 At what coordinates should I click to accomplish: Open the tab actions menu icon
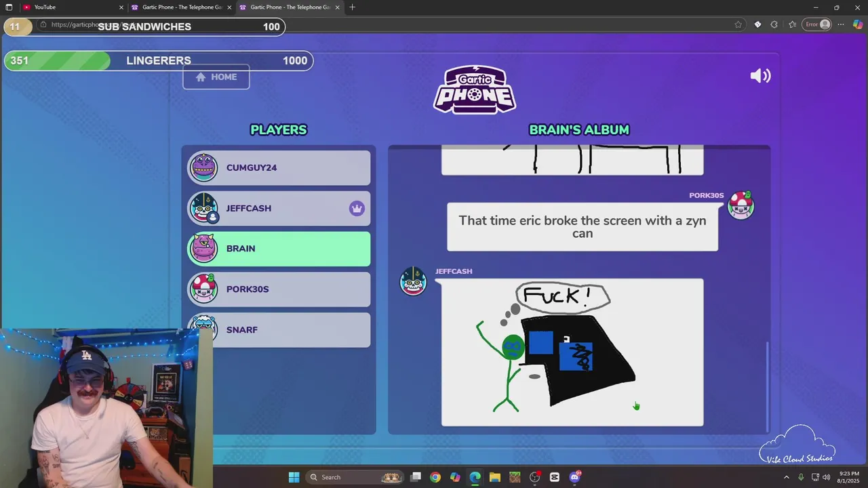pos(9,7)
